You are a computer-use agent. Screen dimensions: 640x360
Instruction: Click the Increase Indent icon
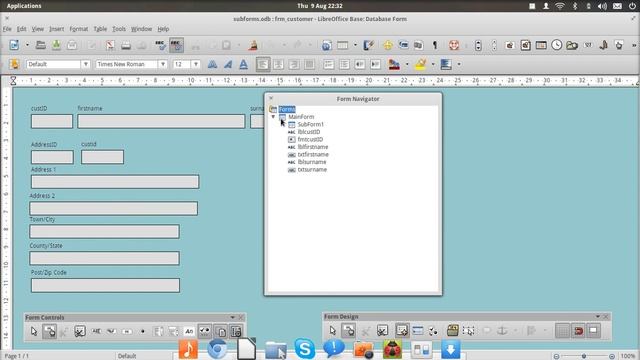pyautogui.click(x=375, y=64)
